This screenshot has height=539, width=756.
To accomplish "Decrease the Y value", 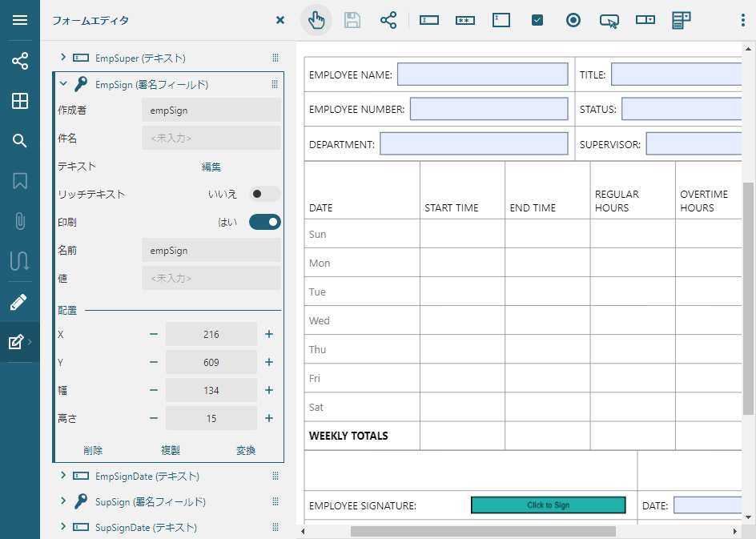I will [154, 362].
